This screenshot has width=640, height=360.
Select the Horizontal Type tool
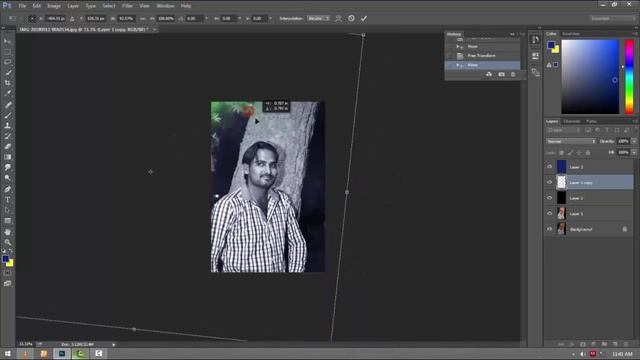tap(7, 200)
